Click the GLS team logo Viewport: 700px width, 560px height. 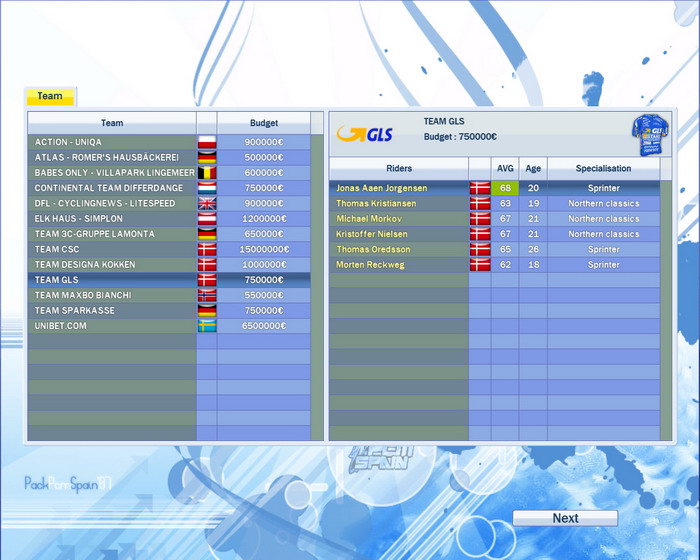point(364,134)
